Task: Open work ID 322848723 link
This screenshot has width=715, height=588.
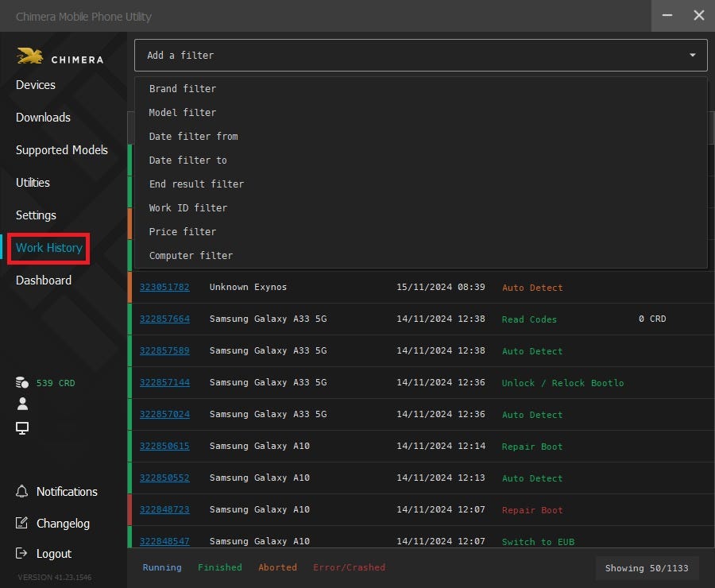Action: pos(164,509)
